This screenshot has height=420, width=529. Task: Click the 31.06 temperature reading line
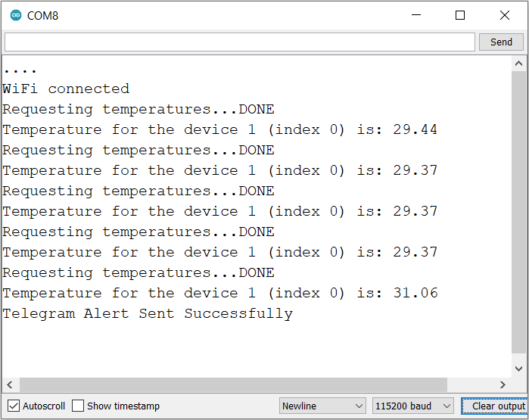pos(219,293)
